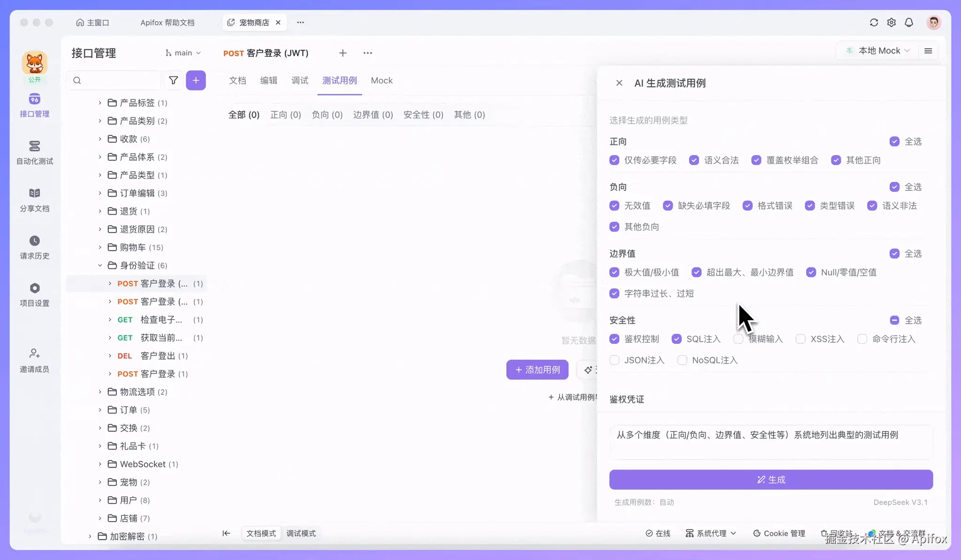Click the 主窗口 home icon
Viewport: 961px width, 560px height.
tap(80, 23)
